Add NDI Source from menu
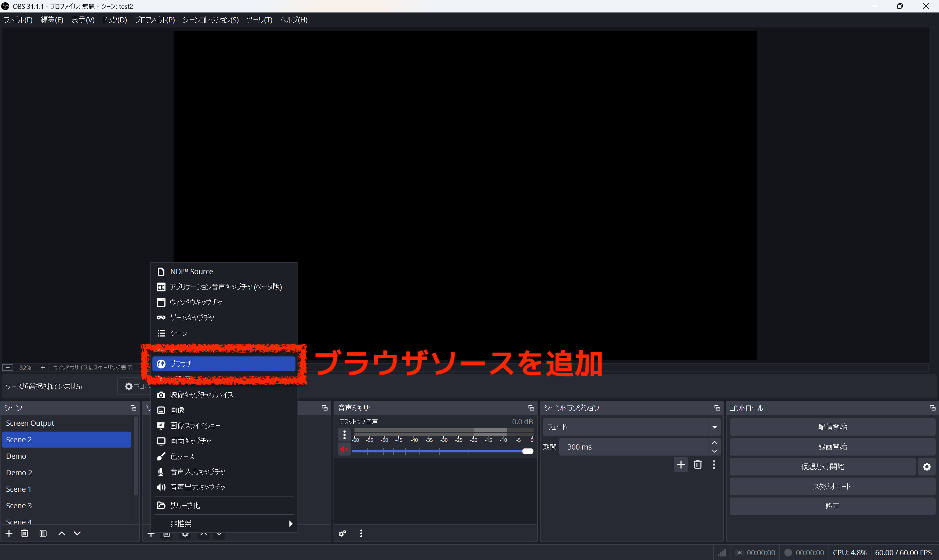939x560 pixels. (224, 272)
